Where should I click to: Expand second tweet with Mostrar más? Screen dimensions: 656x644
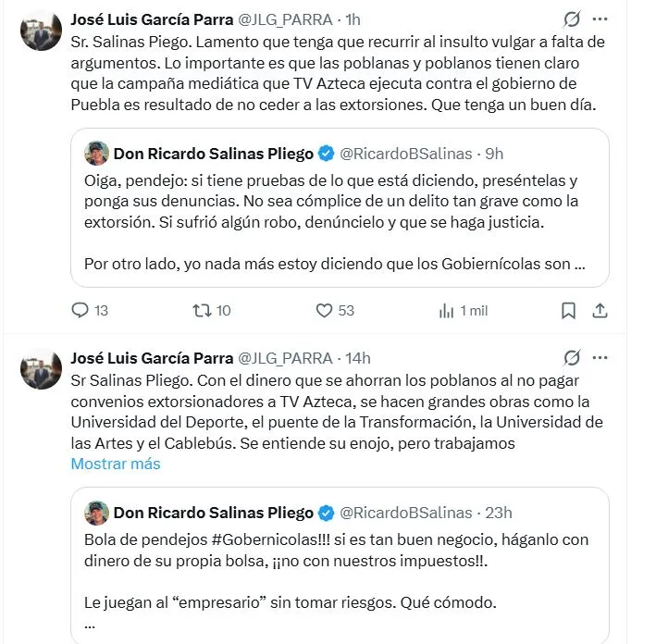click(116, 464)
